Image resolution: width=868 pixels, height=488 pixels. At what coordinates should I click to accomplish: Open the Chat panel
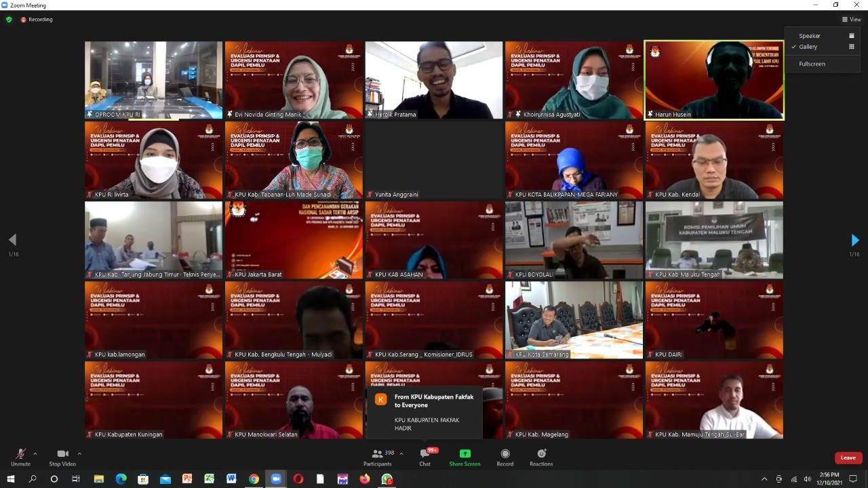425,455
